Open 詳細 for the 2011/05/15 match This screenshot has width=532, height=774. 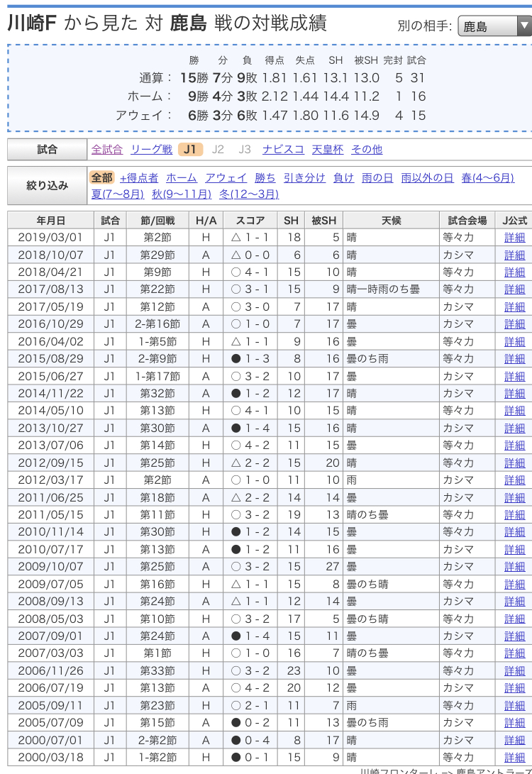click(x=514, y=515)
